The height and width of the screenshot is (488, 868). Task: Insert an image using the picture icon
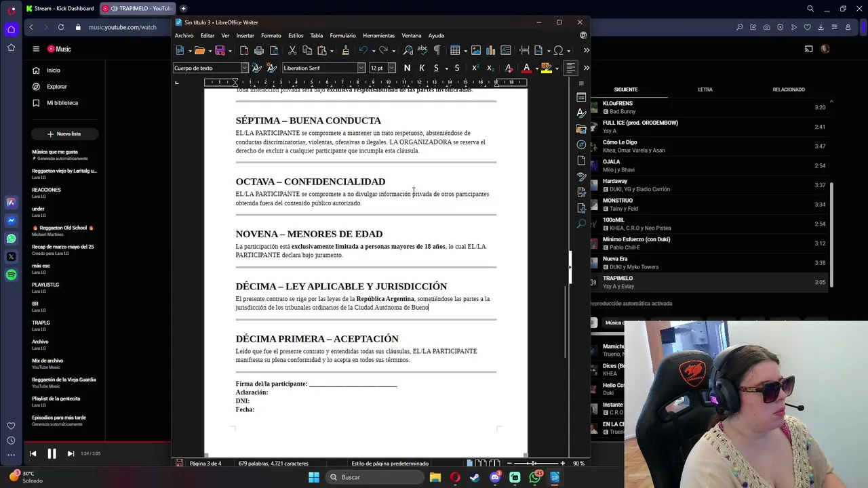tap(476, 50)
